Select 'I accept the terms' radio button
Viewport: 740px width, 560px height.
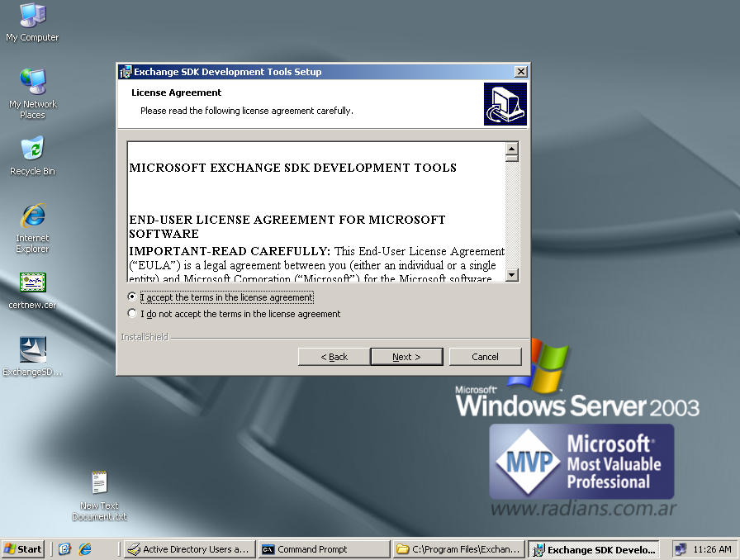point(132,297)
